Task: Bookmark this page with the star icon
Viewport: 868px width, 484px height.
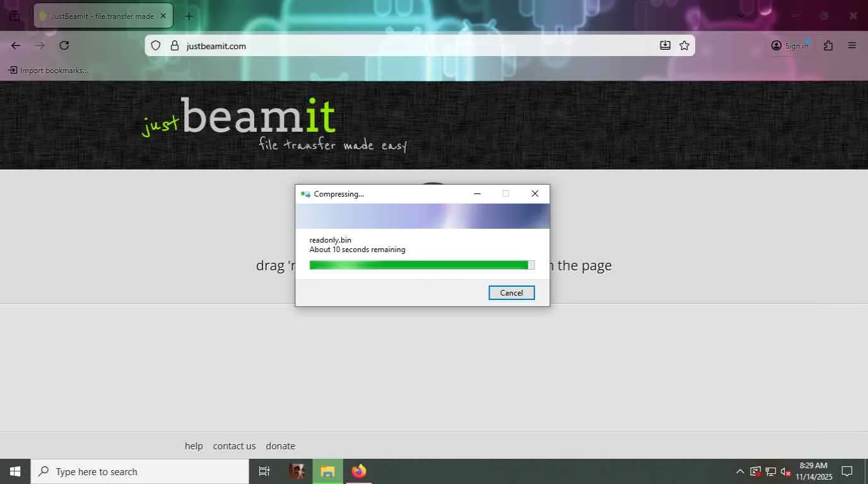Action: (684, 45)
